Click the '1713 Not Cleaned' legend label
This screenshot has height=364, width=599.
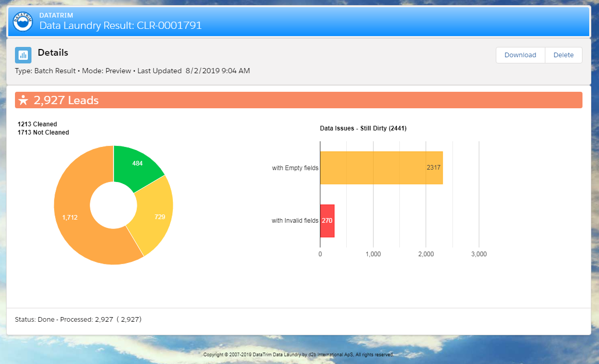(x=43, y=133)
